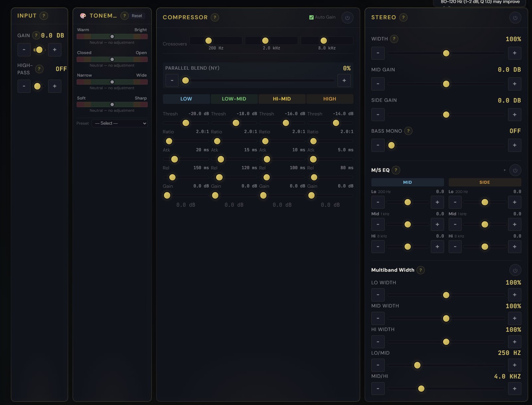Image resolution: width=532 pixels, height=405 pixels.
Task: Increase Side Gain with plus button
Action: tap(515, 115)
